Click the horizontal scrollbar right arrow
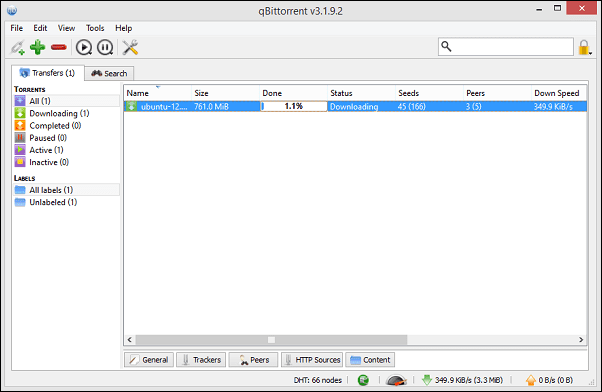 pos(581,340)
